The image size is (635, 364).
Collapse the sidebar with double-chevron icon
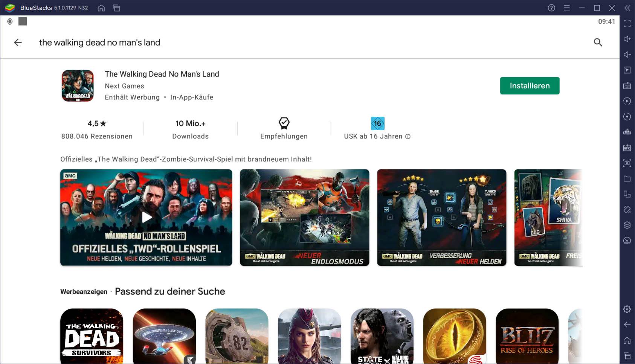pyautogui.click(x=627, y=8)
